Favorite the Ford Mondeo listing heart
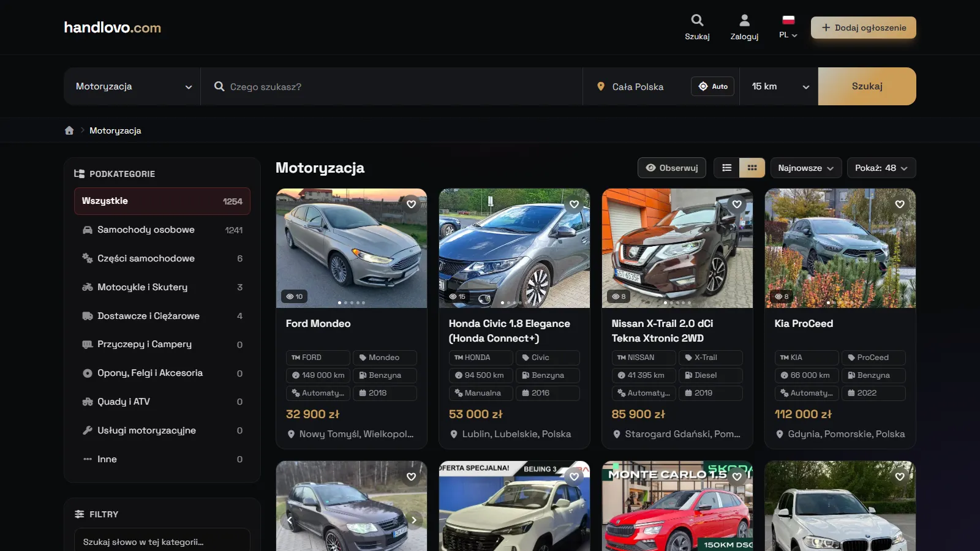 pyautogui.click(x=411, y=204)
